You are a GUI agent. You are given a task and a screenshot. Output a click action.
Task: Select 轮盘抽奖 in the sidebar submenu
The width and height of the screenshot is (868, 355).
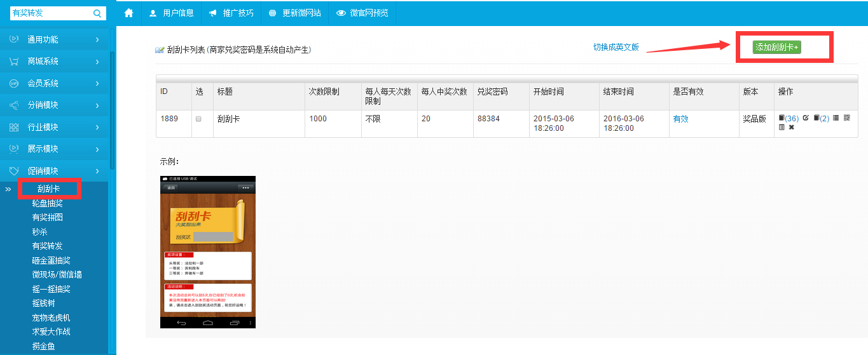(48, 203)
